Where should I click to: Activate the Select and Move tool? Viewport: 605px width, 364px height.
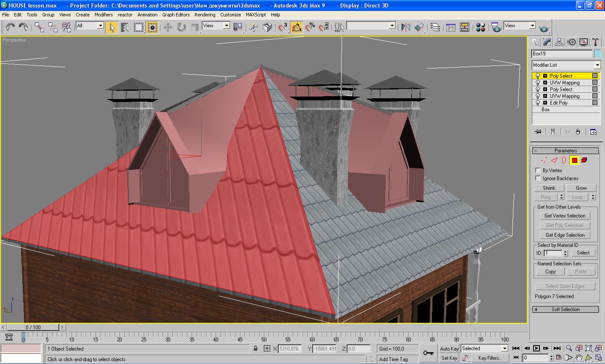[x=168, y=27]
